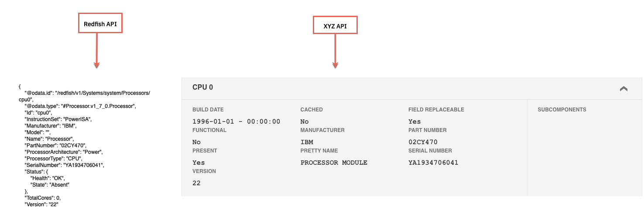Select the XYZ API label box
This screenshot has height=215, width=644.
pyautogui.click(x=335, y=26)
